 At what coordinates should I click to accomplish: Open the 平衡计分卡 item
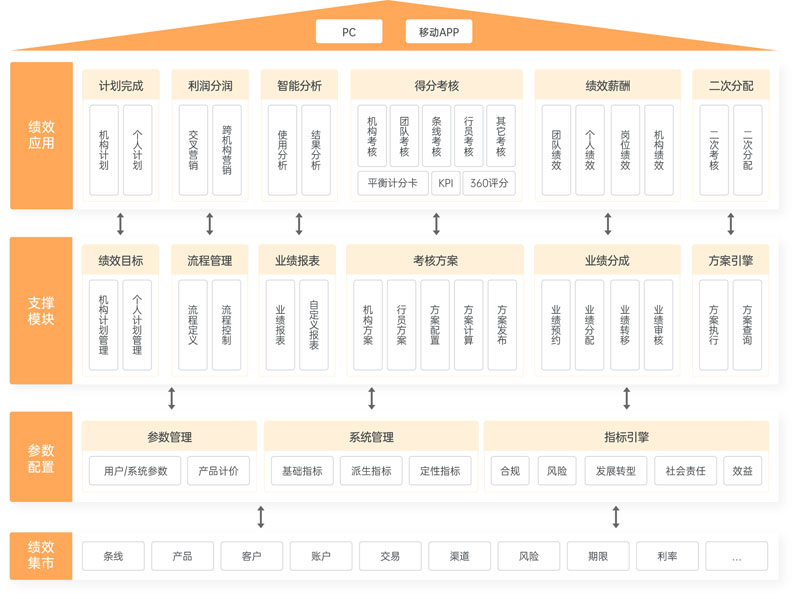click(x=392, y=183)
